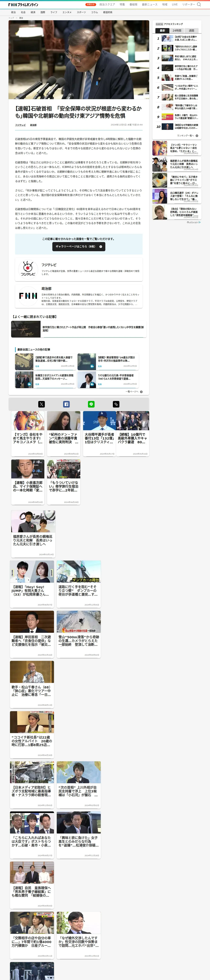Open card 次の首相 上川外相が自民支持層
Viewport: 210px width, 980px height.
click(x=79, y=784)
